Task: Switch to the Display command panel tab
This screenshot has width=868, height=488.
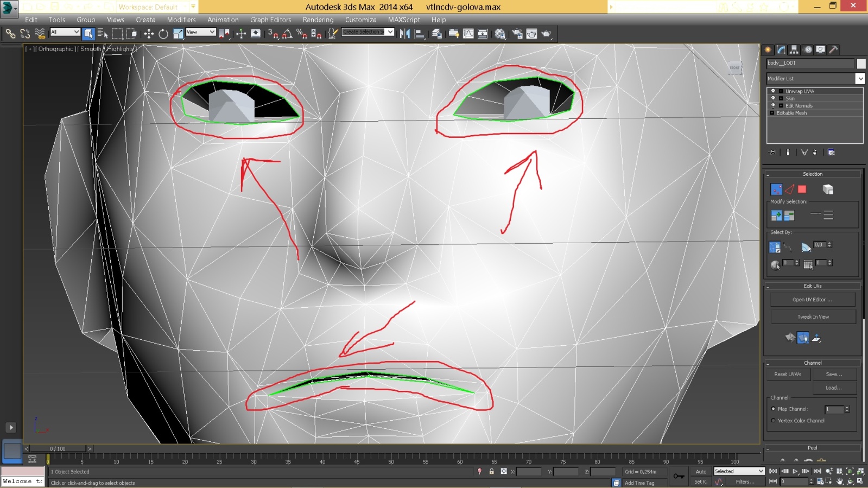Action: click(x=821, y=49)
